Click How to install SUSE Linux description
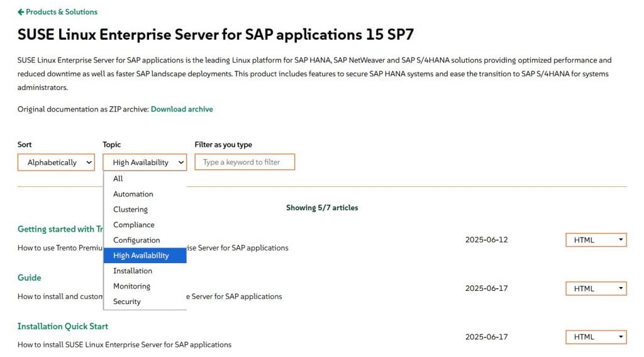Screen dimensions: 644x357 [125, 344]
